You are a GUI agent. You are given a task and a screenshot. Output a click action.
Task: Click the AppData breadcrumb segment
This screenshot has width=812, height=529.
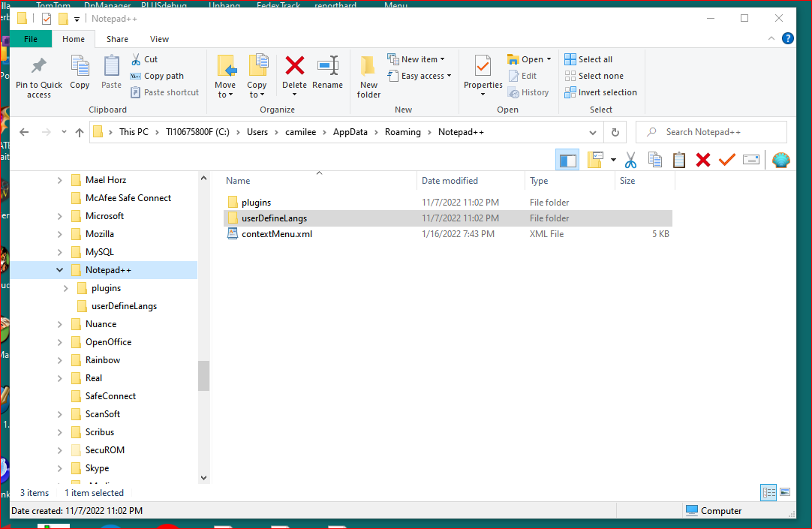[x=350, y=133]
